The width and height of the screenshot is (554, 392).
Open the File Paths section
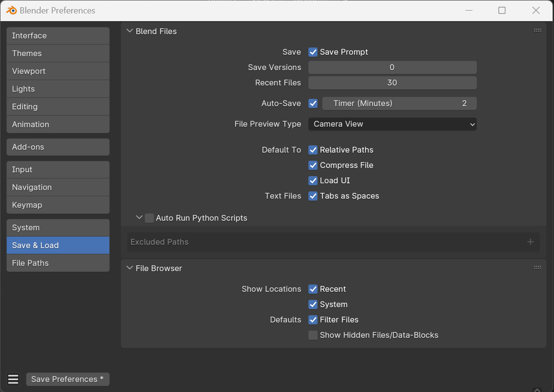58,263
